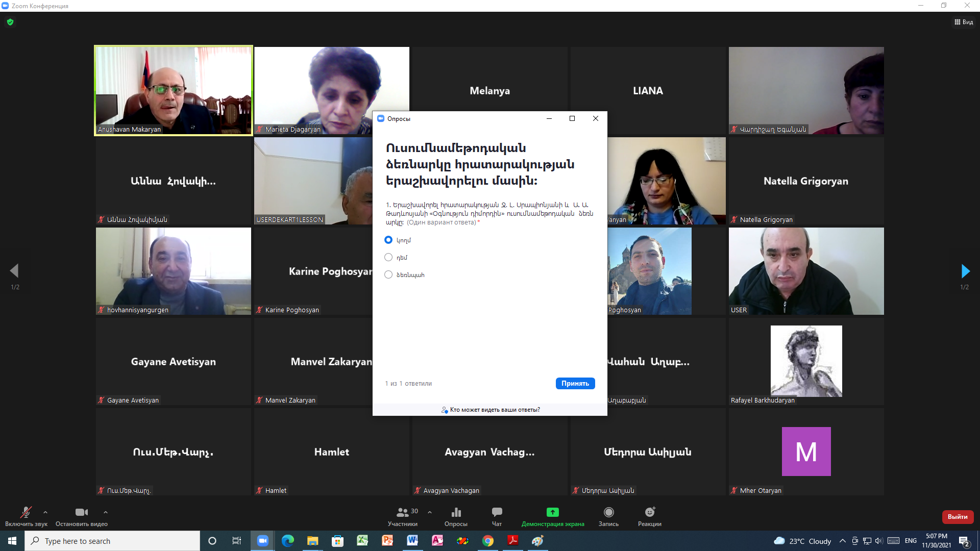The height and width of the screenshot is (551, 980).
Task: Select the ձեռնպահ poll option
Action: pyautogui.click(x=388, y=274)
